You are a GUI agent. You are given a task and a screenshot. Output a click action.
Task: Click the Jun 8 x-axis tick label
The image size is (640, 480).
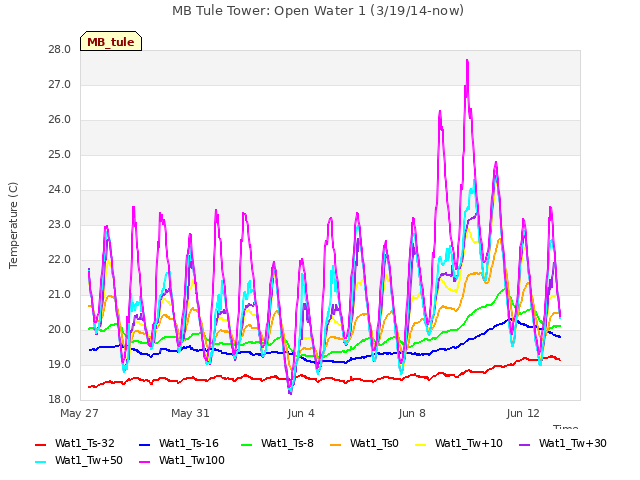click(412, 413)
